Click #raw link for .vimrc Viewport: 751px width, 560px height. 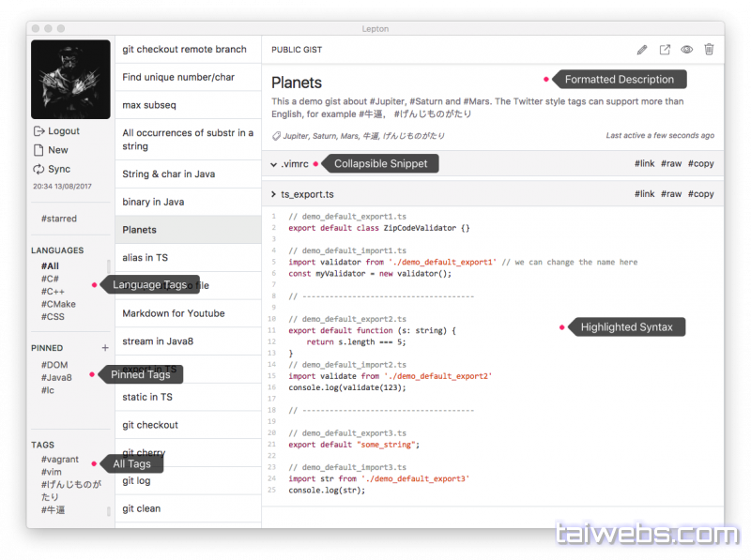pos(671,165)
